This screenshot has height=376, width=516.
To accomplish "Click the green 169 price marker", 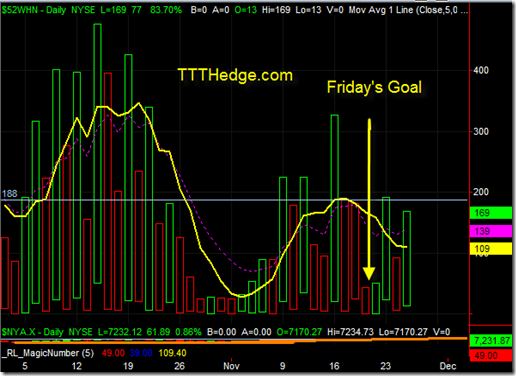I will (x=491, y=213).
